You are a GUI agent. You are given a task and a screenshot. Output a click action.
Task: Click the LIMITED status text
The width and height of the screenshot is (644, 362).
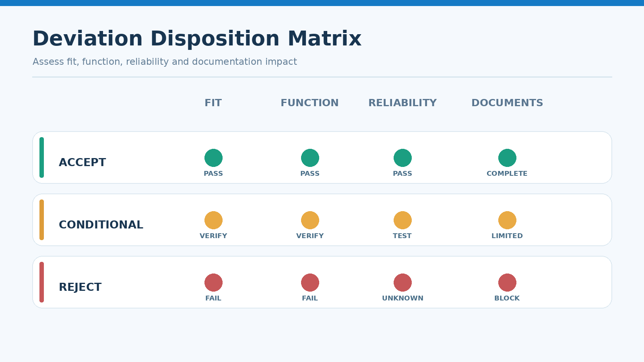coord(507,236)
